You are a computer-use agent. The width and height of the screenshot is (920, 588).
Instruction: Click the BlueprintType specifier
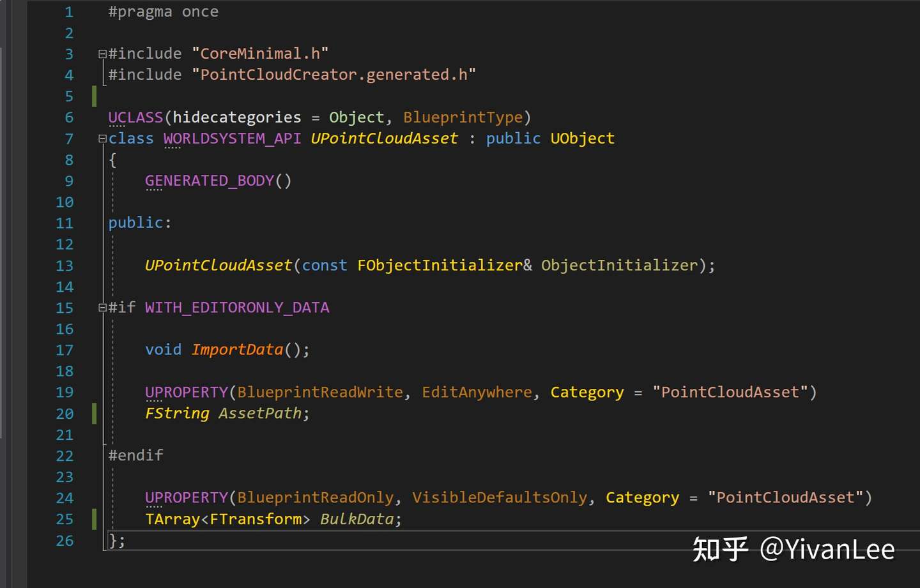463,117
